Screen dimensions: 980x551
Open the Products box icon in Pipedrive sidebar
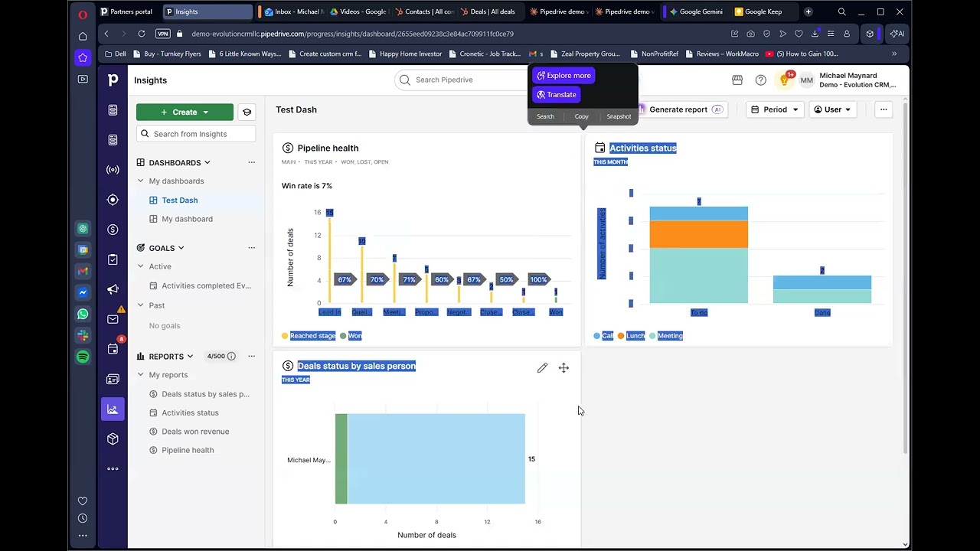click(x=113, y=439)
